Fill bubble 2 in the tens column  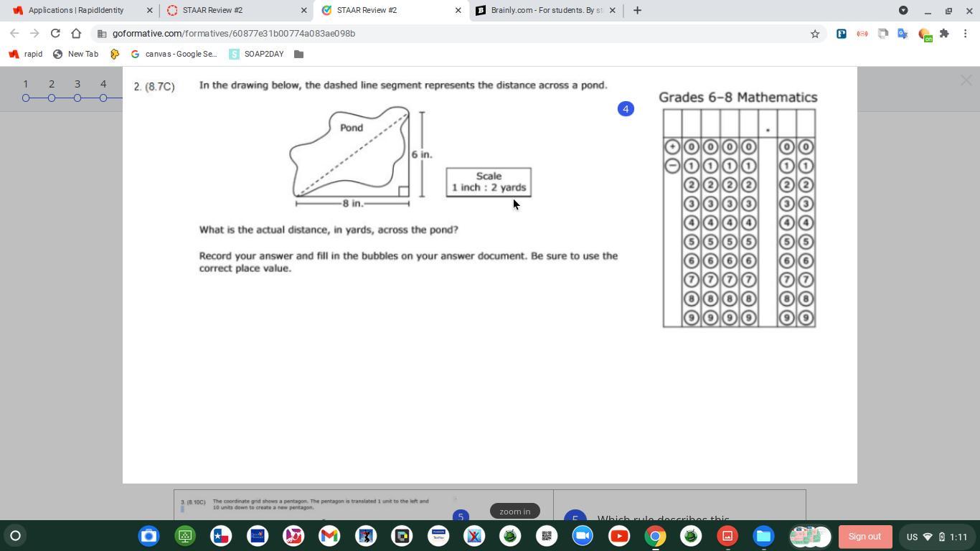click(x=730, y=185)
